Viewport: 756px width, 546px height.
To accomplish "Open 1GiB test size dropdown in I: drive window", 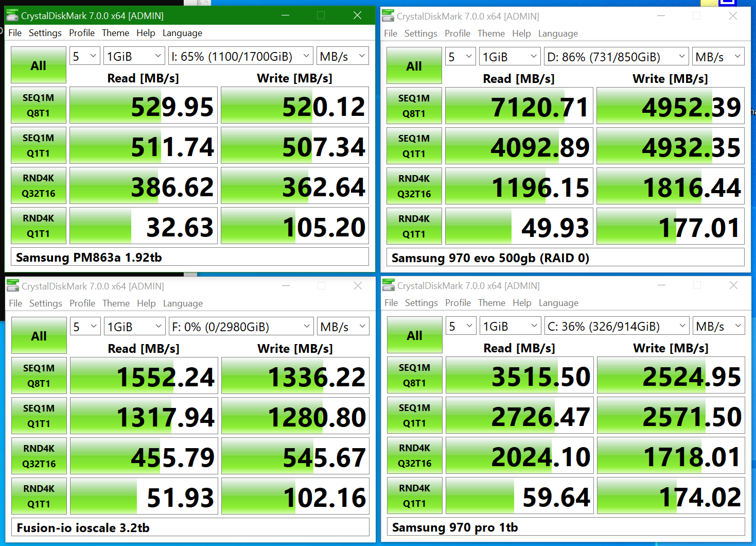I will [134, 56].
